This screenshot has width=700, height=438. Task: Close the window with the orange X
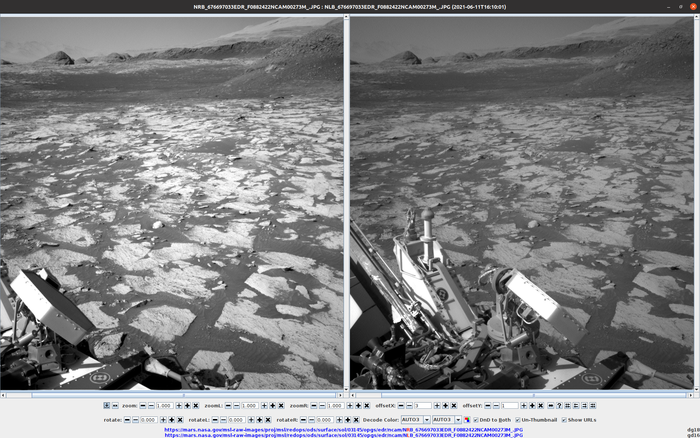(693, 7)
